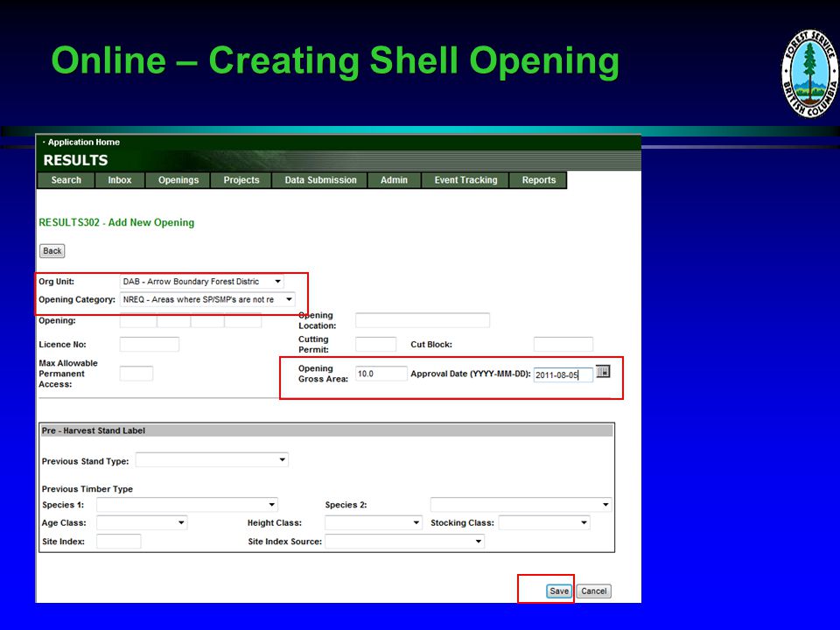The image size is (840, 630).
Task: Go to the Inbox tab
Action: [x=120, y=180]
